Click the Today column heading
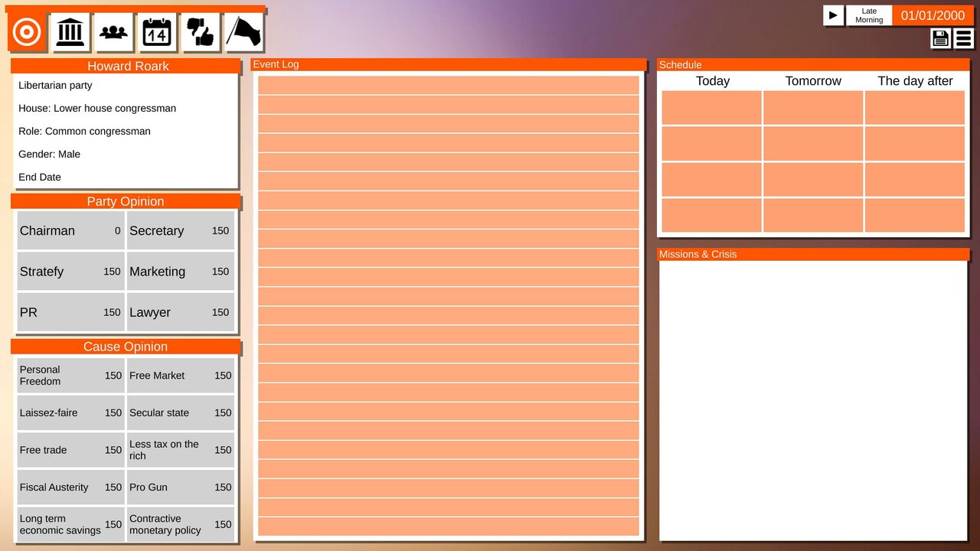Viewport: 980px width, 551px height. click(x=713, y=81)
